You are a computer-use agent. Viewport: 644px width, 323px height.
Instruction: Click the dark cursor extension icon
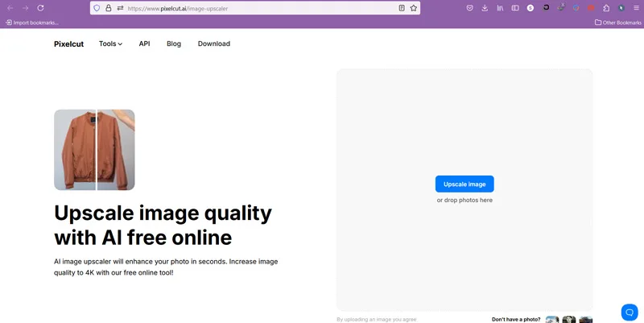621,8
